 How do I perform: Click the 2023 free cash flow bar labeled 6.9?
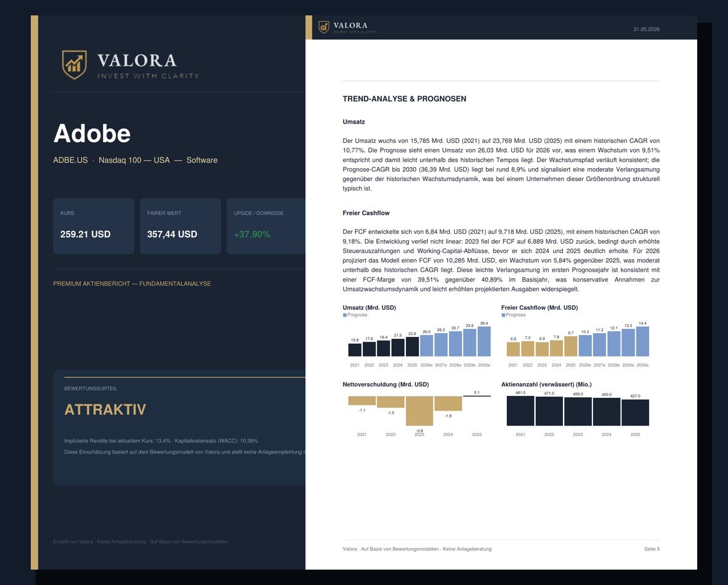point(542,350)
